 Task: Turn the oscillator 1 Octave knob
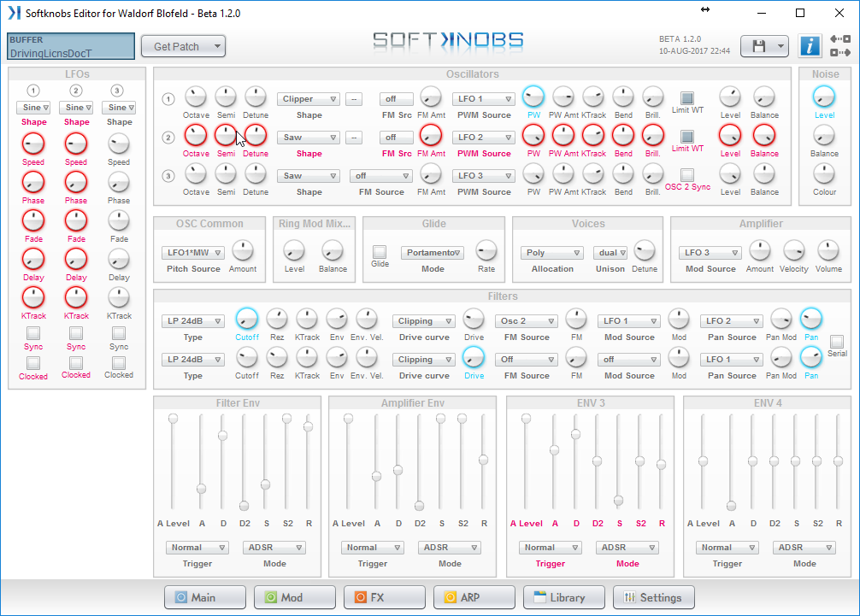[x=195, y=97]
